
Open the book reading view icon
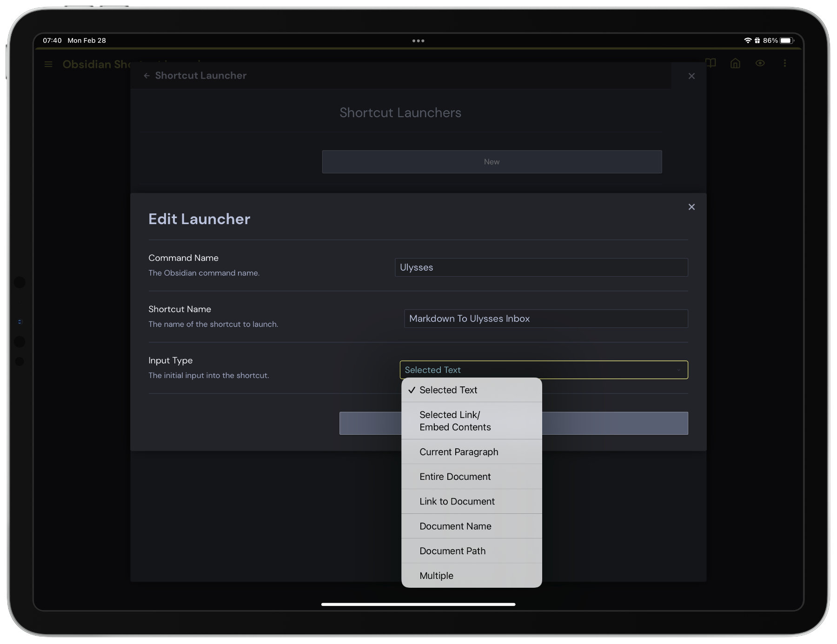[711, 63]
